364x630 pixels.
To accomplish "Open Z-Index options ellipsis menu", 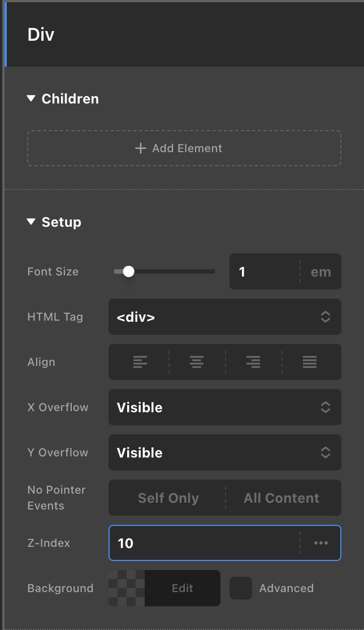I will pyautogui.click(x=321, y=543).
